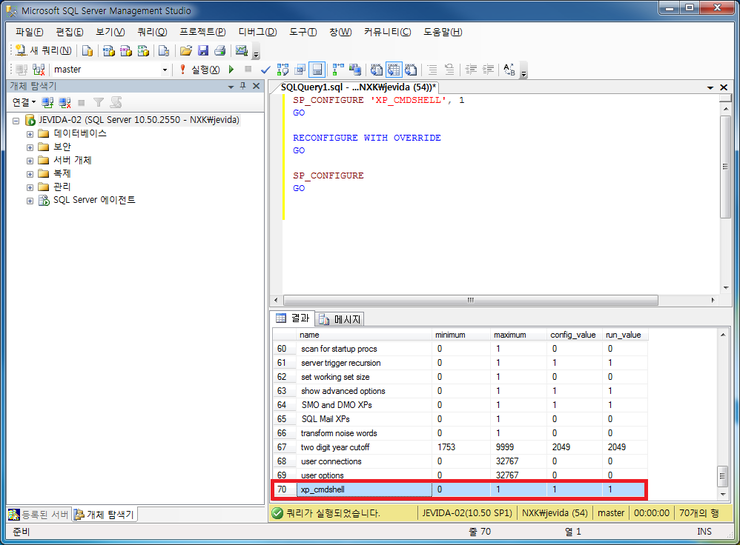Expand the 데이터베이스 folder node
This screenshot has width=740, height=545.
click(x=30, y=134)
